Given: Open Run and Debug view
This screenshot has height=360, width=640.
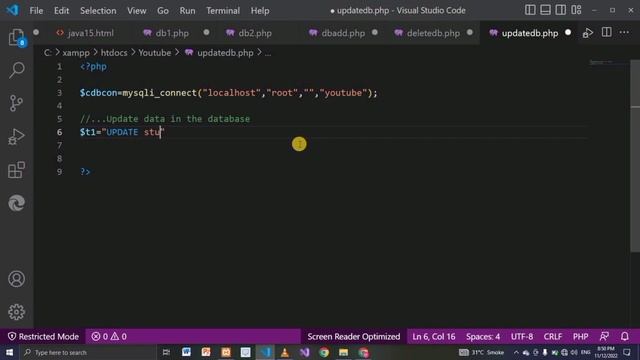Looking at the screenshot, I should click(16, 137).
